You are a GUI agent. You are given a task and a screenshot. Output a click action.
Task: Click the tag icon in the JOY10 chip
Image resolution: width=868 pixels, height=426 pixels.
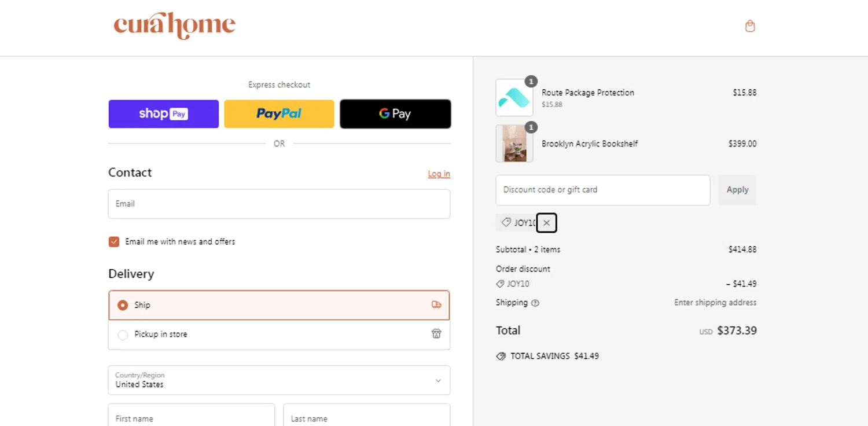(x=506, y=223)
